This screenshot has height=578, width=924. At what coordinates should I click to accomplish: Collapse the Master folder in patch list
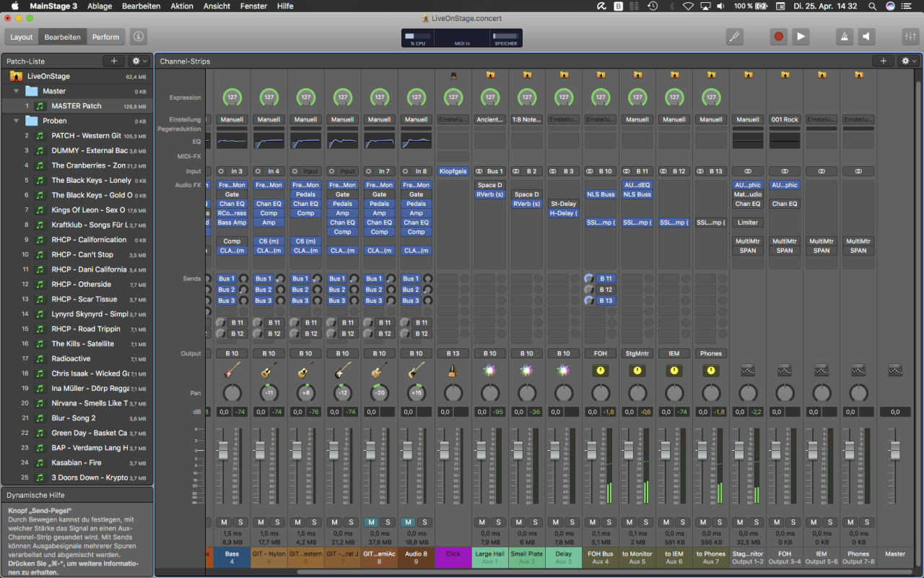(16, 91)
